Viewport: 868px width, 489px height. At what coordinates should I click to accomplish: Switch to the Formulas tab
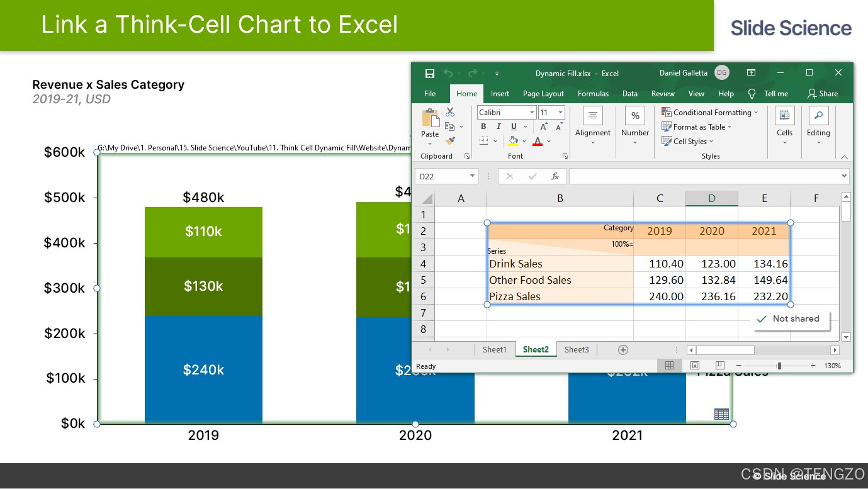coord(593,94)
